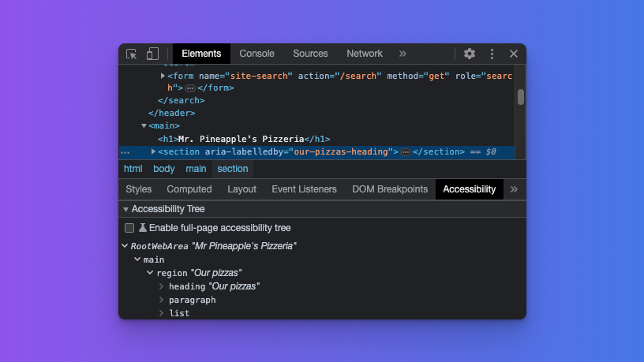Toggle the device toolbar icon

pos(152,54)
